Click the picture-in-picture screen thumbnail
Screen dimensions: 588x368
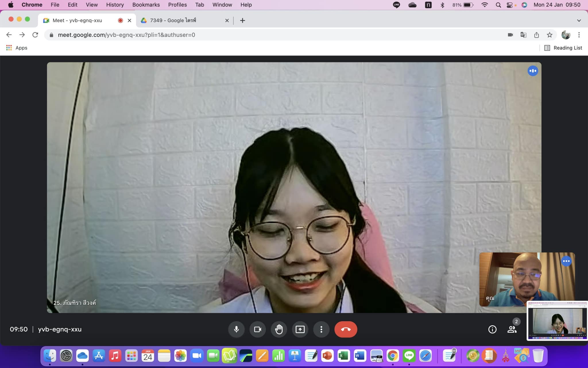tap(557, 321)
